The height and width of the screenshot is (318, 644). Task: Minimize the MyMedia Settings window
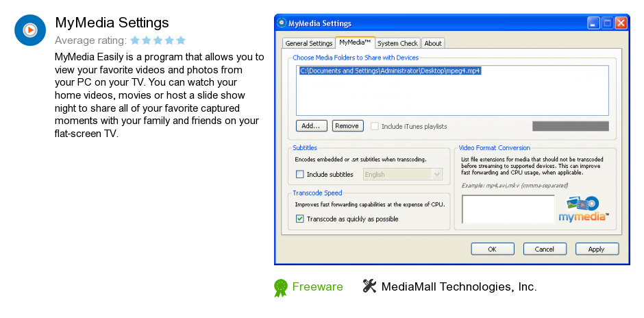(593, 23)
